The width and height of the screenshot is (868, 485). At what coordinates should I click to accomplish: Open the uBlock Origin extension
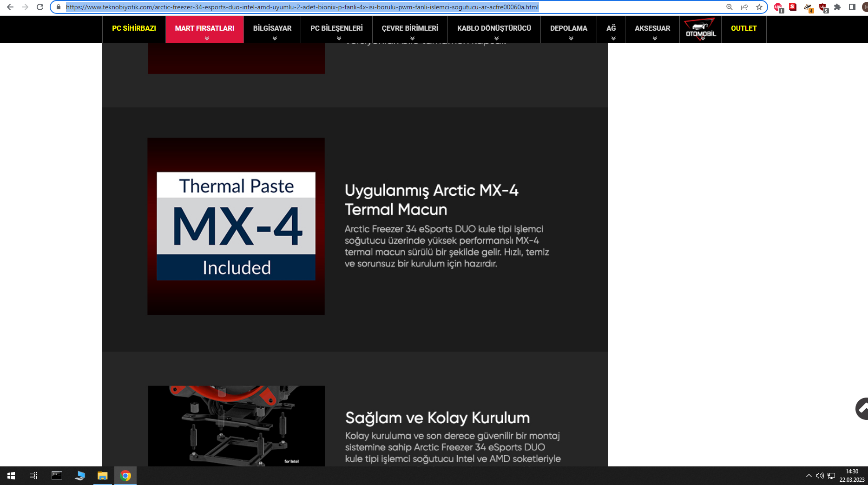(823, 7)
